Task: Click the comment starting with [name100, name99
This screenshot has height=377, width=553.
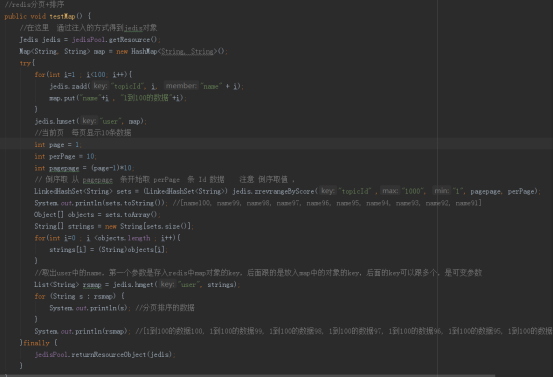Action: pyautogui.click(x=327, y=203)
